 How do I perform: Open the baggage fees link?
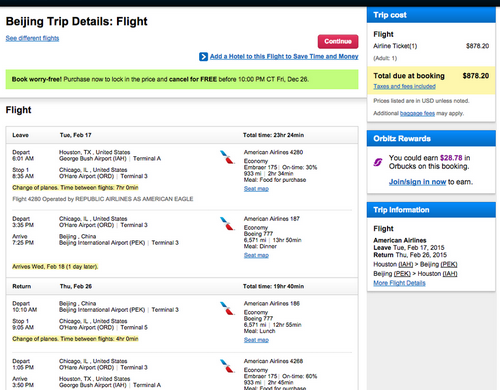[x=417, y=113]
